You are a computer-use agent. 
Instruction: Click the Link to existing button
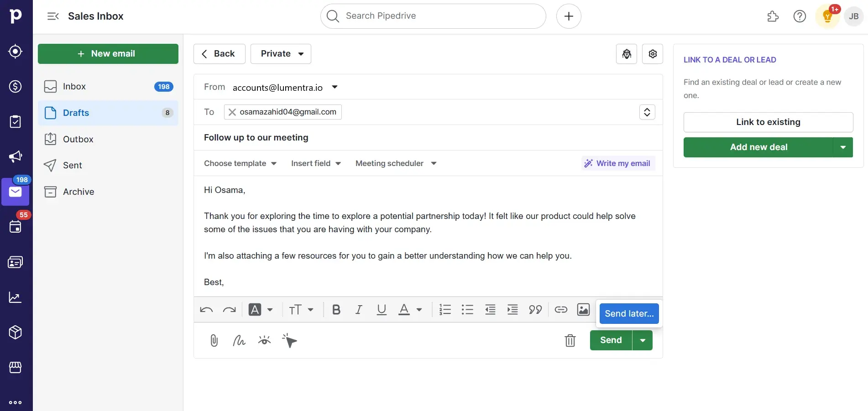768,122
